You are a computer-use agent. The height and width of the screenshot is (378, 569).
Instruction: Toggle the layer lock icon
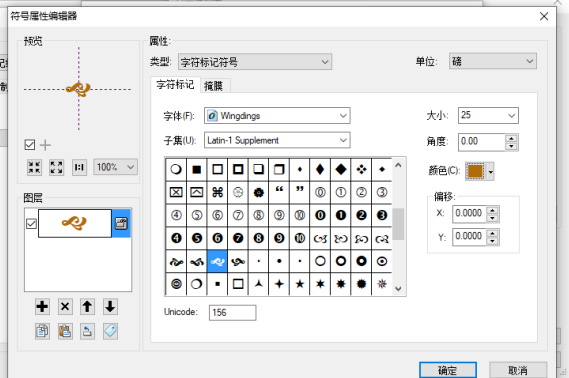tap(121, 223)
